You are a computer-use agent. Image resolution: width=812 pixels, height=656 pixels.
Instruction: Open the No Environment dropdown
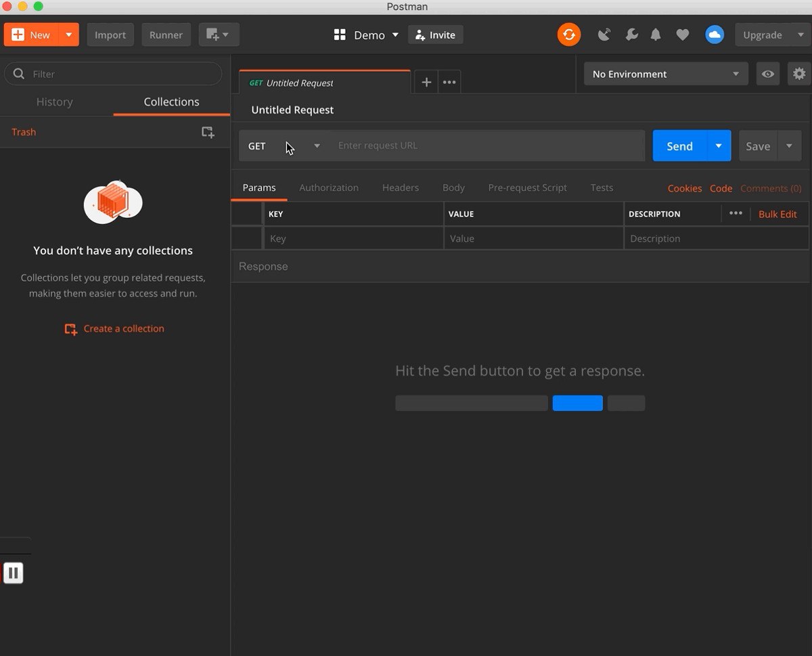(x=666, y=74)
